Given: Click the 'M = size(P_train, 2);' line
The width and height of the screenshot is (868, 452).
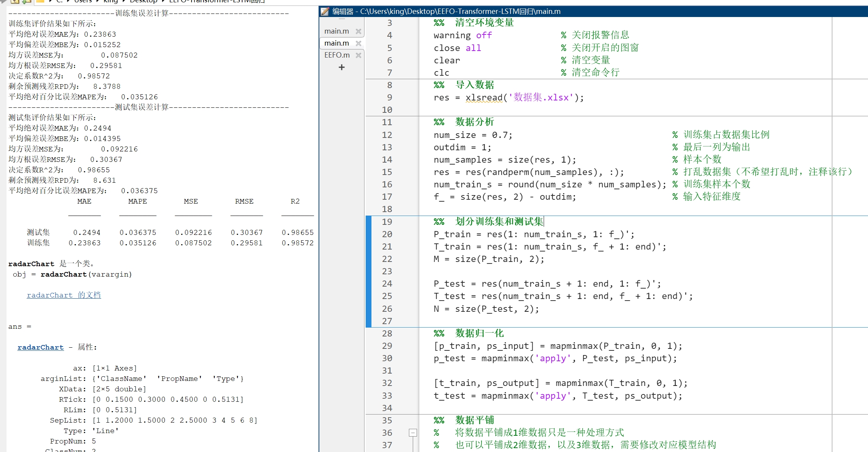Looking at the screenshot, I should (489, 259).
